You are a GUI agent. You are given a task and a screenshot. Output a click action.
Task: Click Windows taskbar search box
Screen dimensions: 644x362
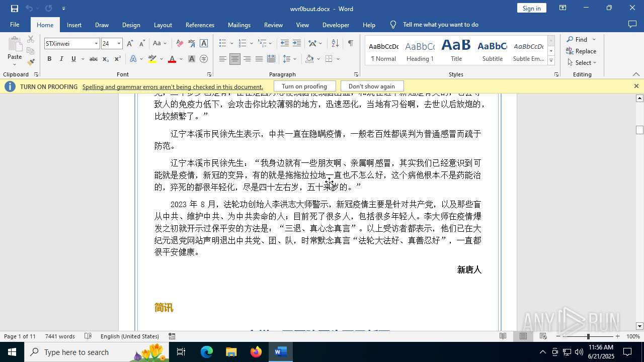pyautogui.click(x=96, y=352)
